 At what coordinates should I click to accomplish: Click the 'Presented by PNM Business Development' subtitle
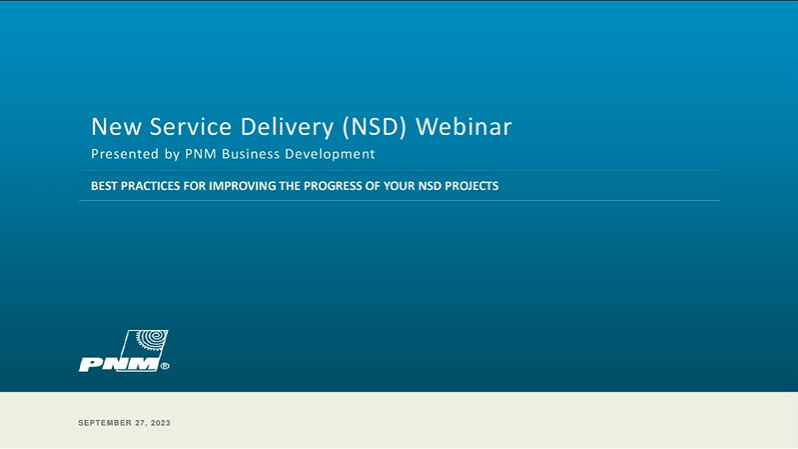tap(233, 154)
